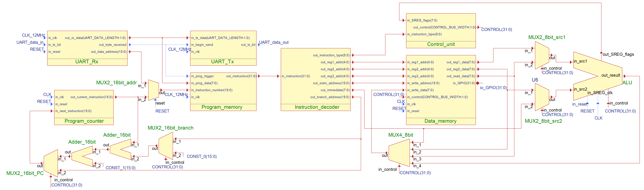This screenshot has height=190, width=644.
Task: Select the in_instruction_number(15:0) port
Action: click(x=212, y=90)
